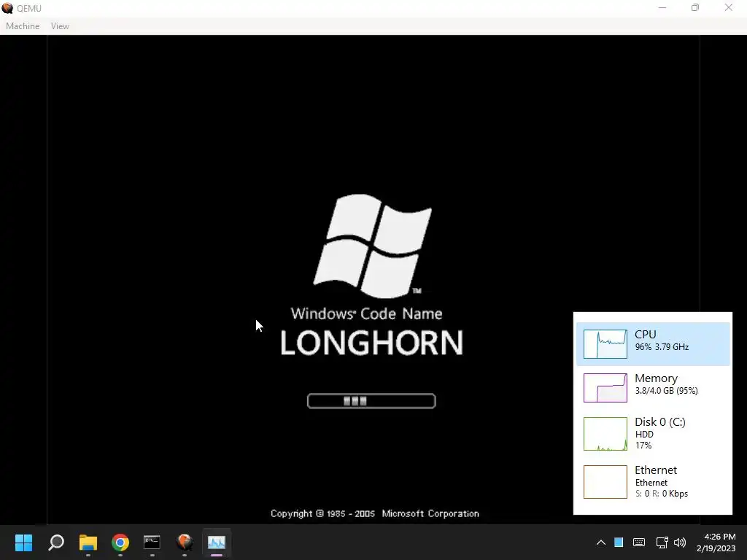
Task: Click the blue square tray icon
Action: [x=619, y=542]
